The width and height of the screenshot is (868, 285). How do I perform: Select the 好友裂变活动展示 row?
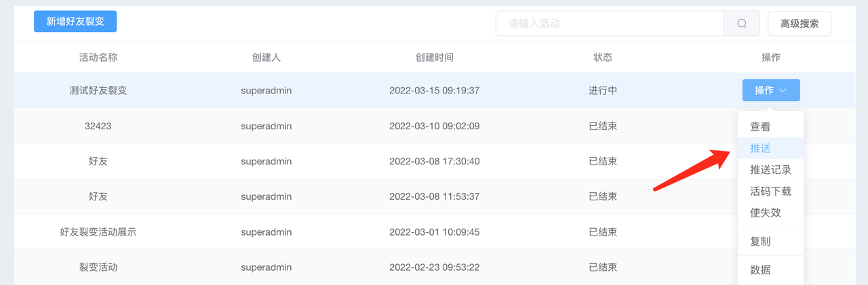(435, 232)
